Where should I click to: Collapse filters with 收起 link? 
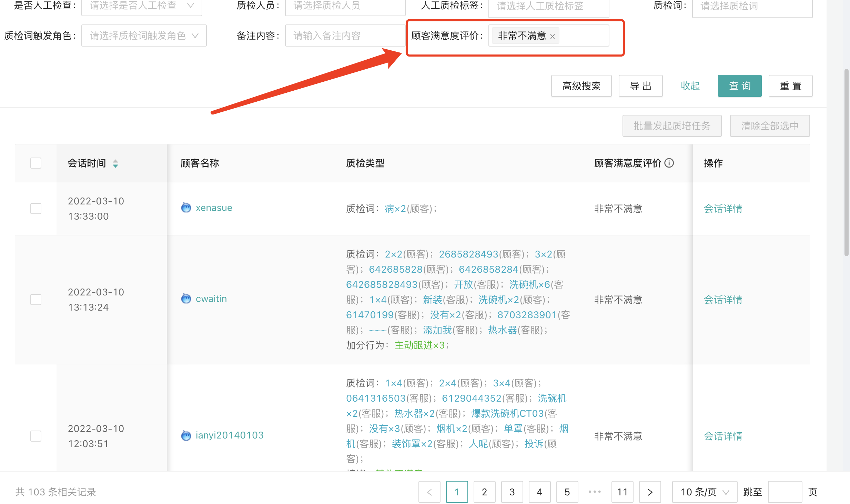[690, 86]
